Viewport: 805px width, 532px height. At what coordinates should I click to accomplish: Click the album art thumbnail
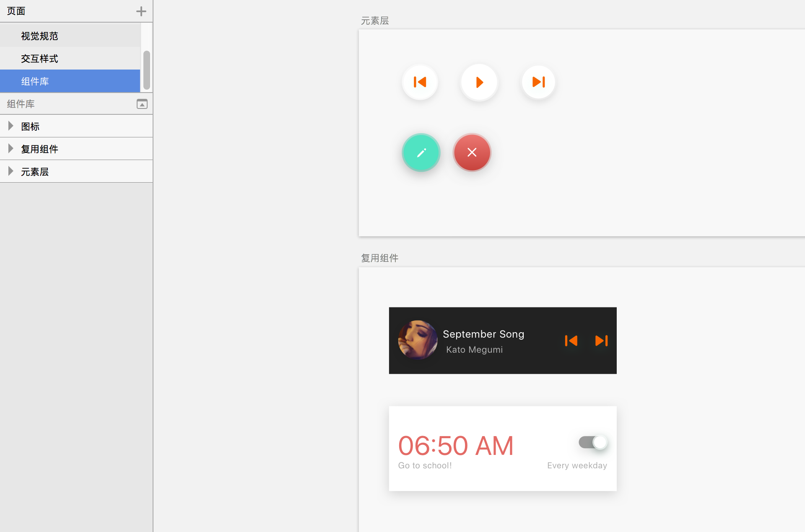418,340
